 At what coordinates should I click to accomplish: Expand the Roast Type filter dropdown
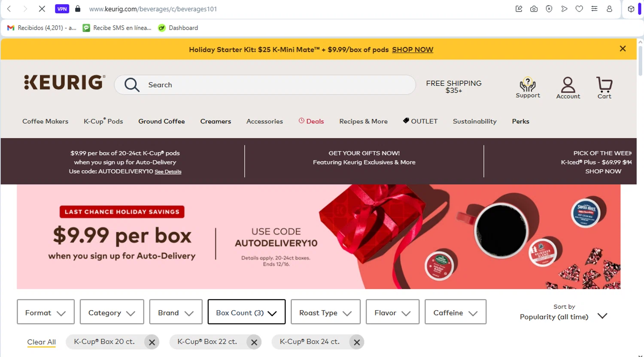tap(325, 312)
